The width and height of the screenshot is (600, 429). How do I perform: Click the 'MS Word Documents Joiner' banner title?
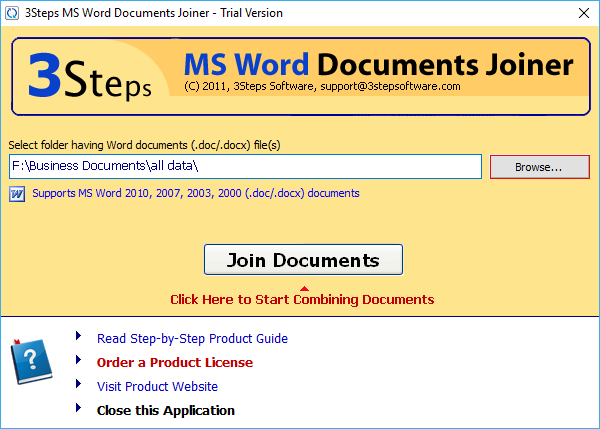click(x=378, y=64)
